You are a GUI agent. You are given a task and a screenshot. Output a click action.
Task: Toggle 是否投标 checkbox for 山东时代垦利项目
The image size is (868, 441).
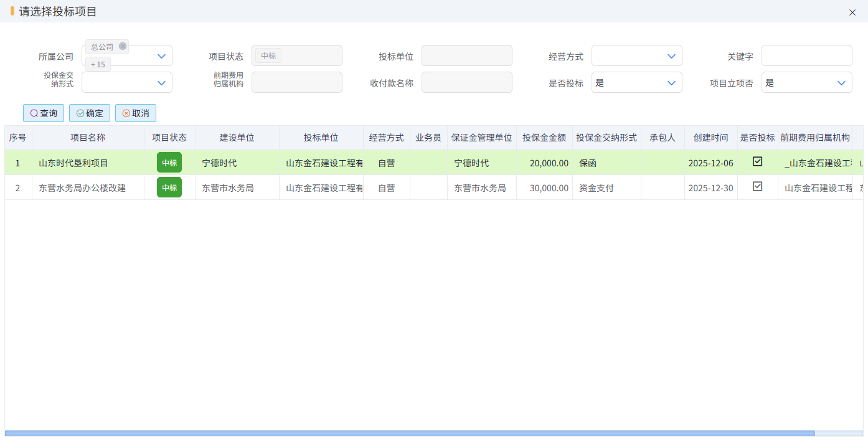coord(757,162)
